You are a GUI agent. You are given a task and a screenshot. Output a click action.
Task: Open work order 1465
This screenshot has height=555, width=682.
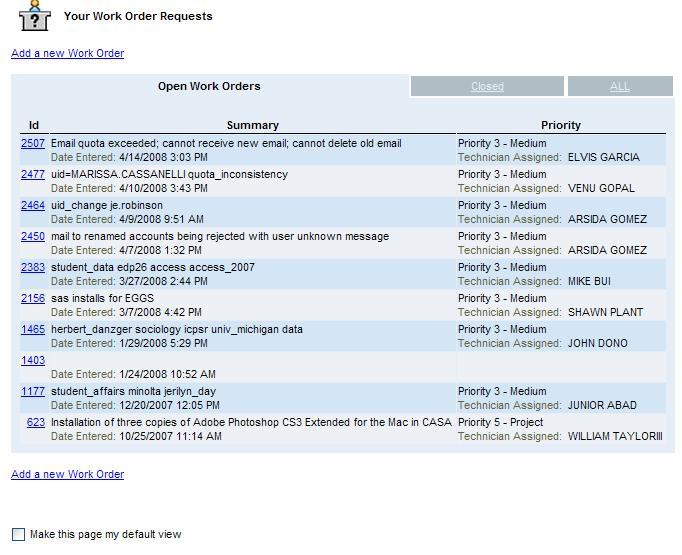33,330
